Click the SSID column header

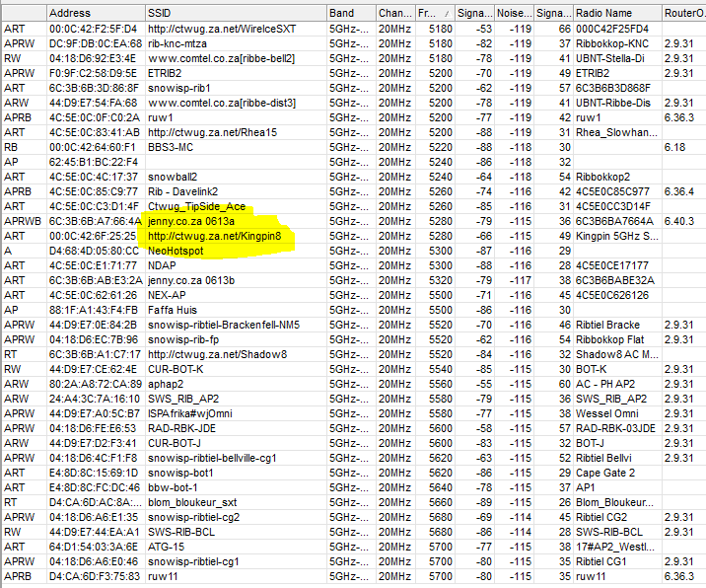(235, 13)
